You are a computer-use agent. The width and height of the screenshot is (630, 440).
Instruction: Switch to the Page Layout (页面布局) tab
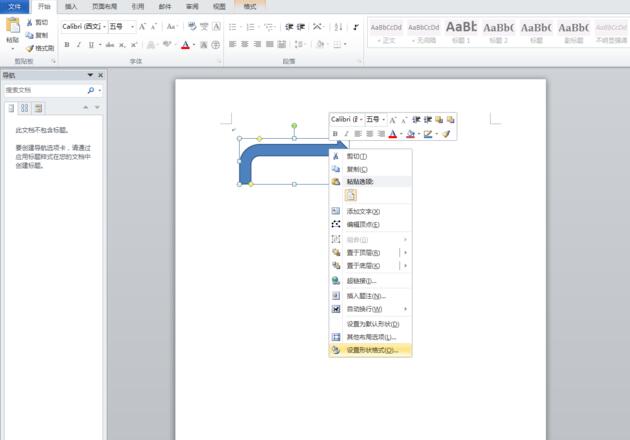click(104, 6)
